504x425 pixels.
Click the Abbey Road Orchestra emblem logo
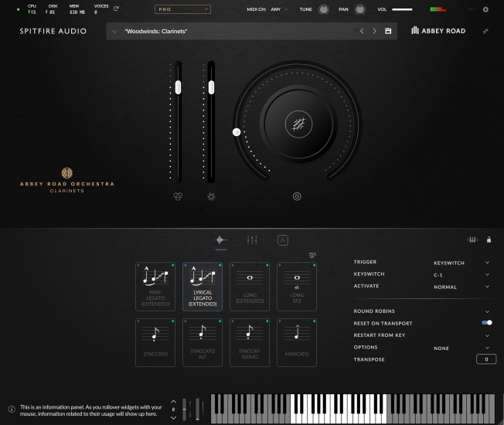(66, 173)
